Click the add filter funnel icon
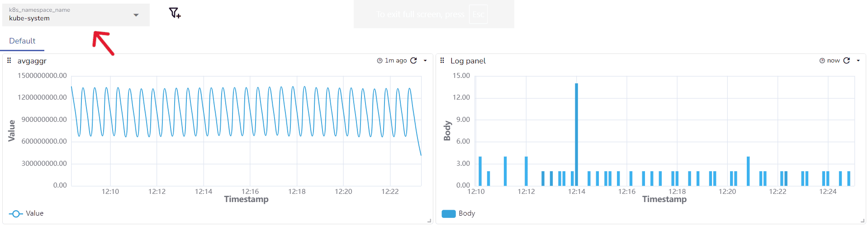The height and width of the screenshot is (246, 868). (x=175, y=13)
